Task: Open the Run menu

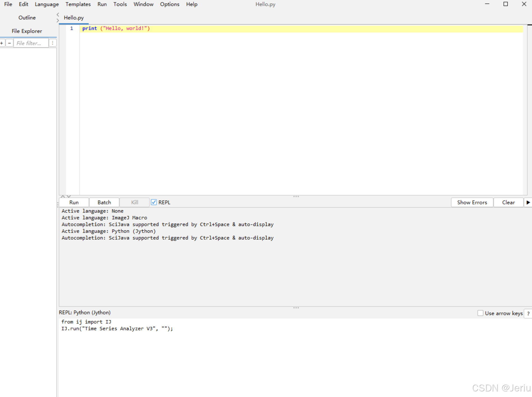Action: pos(102,4)
